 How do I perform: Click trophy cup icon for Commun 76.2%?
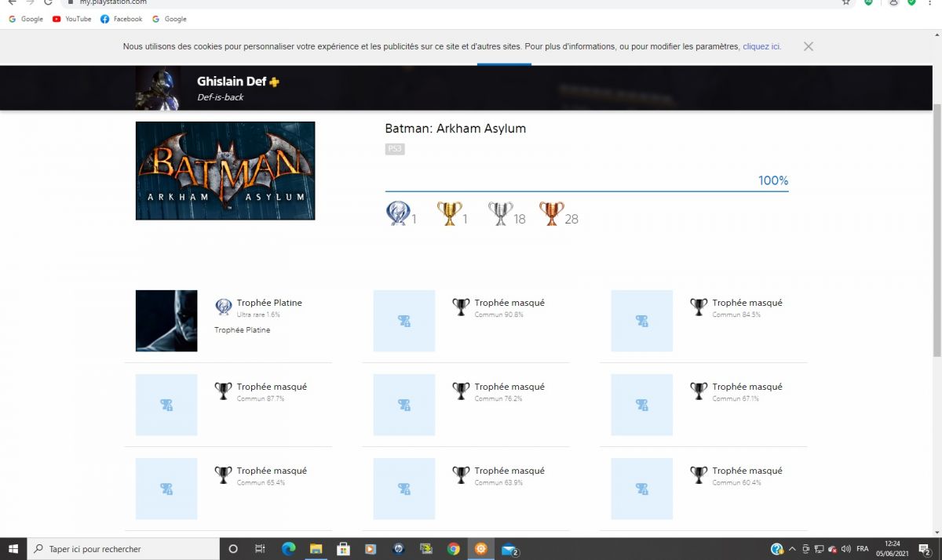click(x=461, y=391)
